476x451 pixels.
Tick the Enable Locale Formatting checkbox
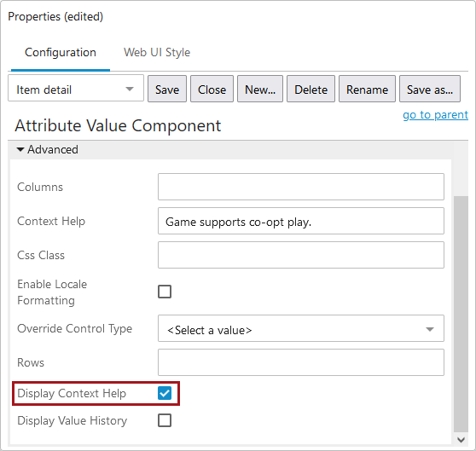pyautogui.click(x=165, y=292)
